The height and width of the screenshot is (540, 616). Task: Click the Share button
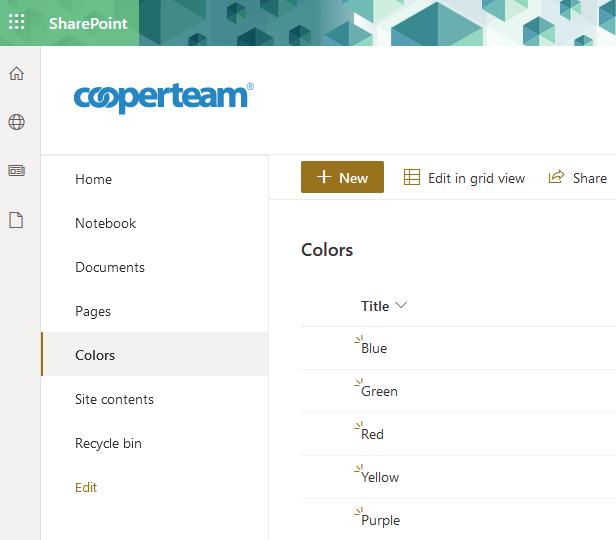click(578, 178)
